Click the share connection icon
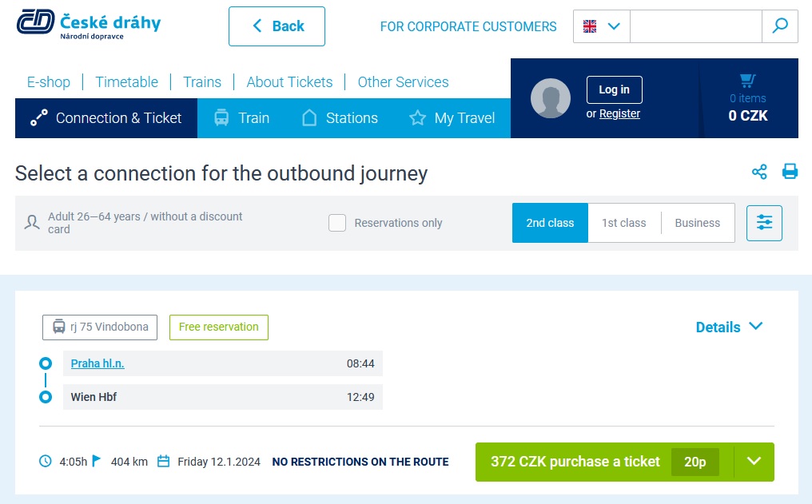This screenshot has width=812, height=504. click(x=759, y=172)
